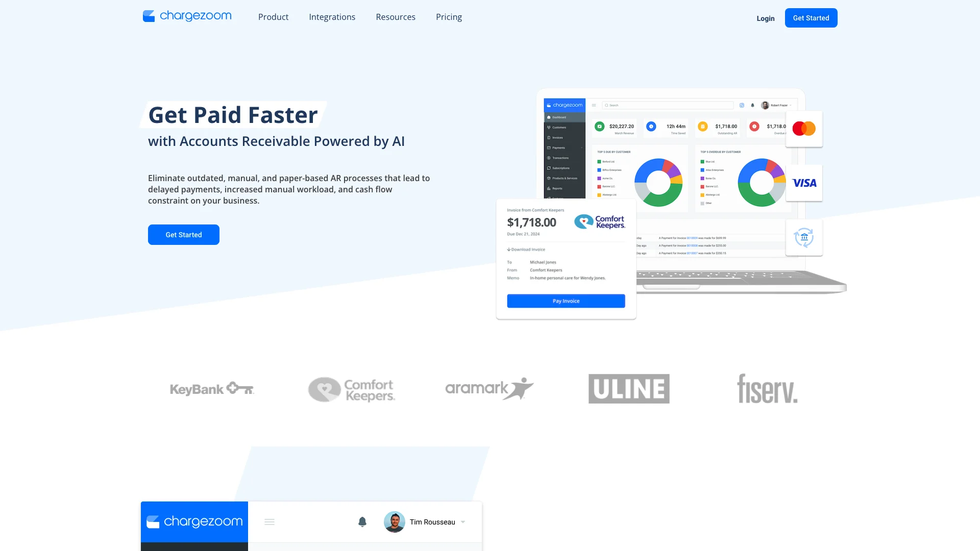980x551 pixels.
Task: Click the Pricing navigation tab
Action: pos(448,17)
